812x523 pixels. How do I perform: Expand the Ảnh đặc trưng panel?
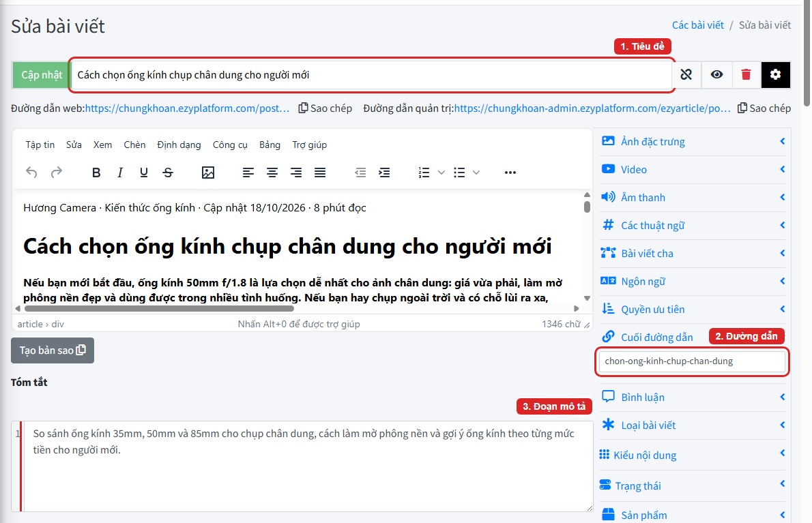coord(693,141)
